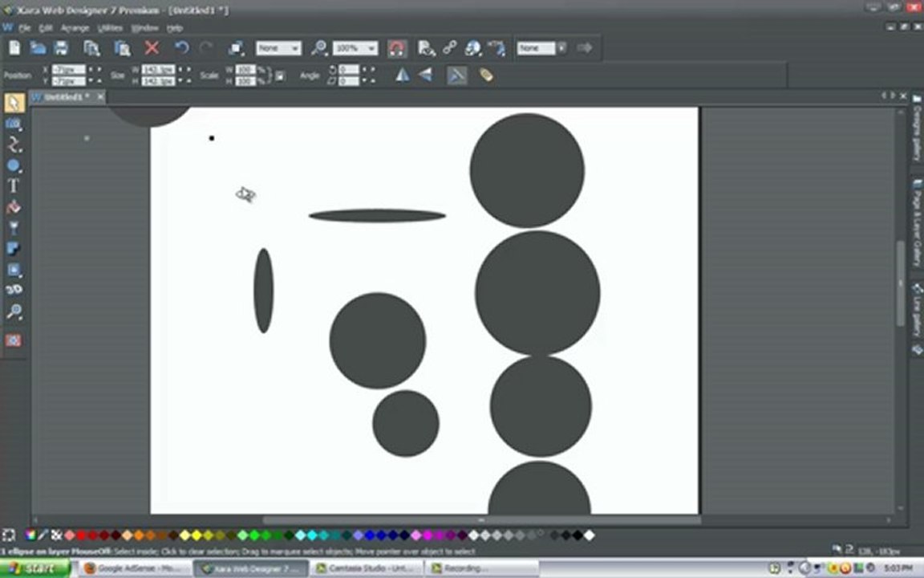This screenshot has height=578, width=924.
Task: Click the X position field
Action: (x=68, y=70)
